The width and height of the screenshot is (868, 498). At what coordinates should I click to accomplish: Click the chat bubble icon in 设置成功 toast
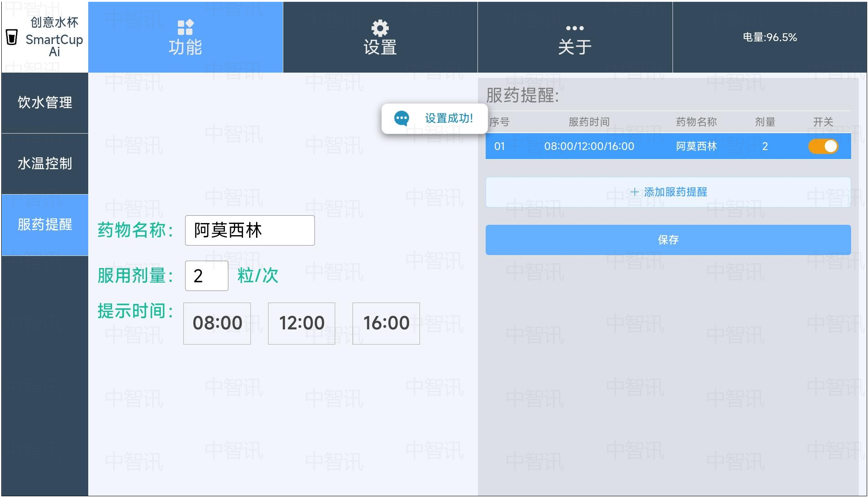pyautogui.click(x=402, y=118)
